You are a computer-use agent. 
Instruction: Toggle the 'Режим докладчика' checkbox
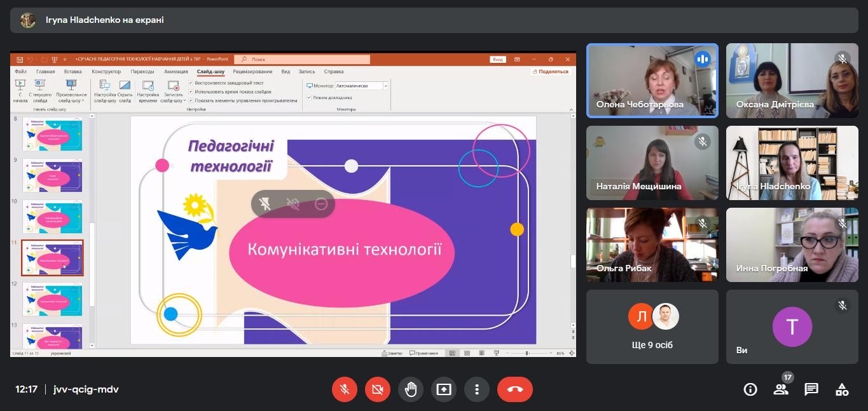(x=310, y=98)
